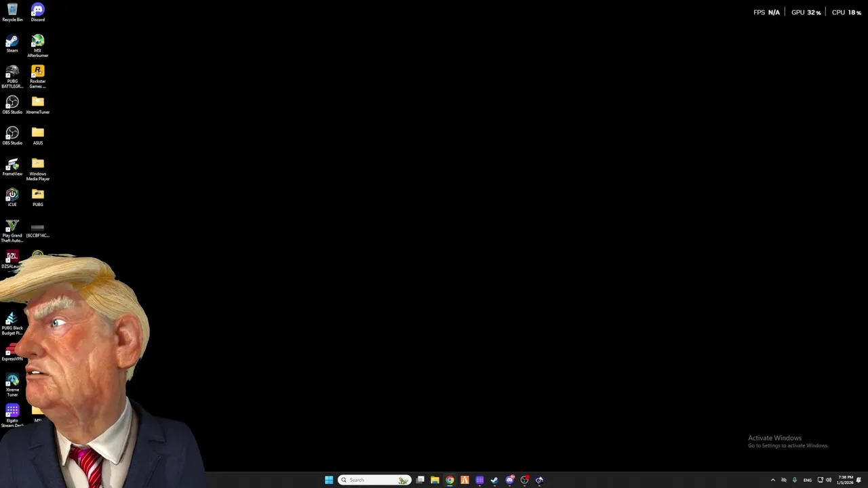Click the CPU 18% overlay readout

[x=846, y=12]
